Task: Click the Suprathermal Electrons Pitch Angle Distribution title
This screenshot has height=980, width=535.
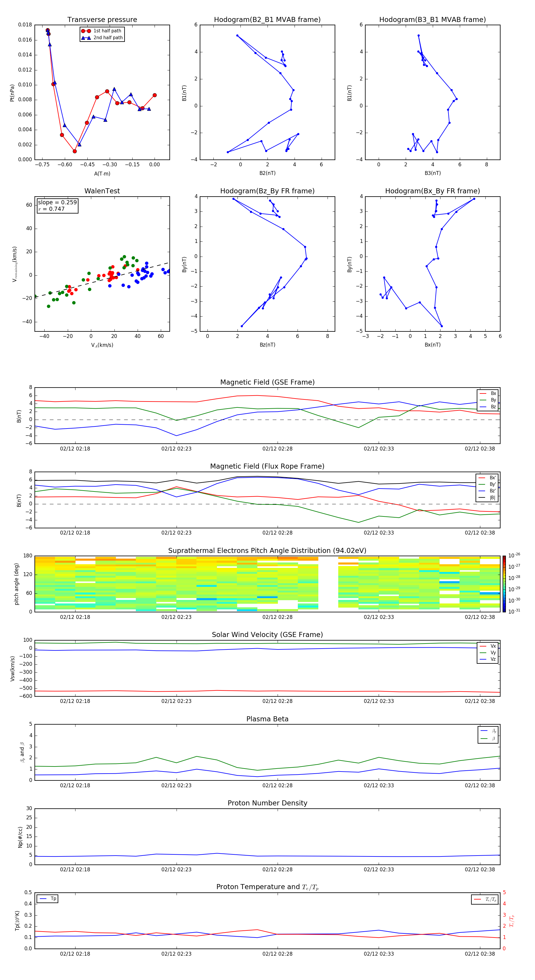Action: [267, 551]
